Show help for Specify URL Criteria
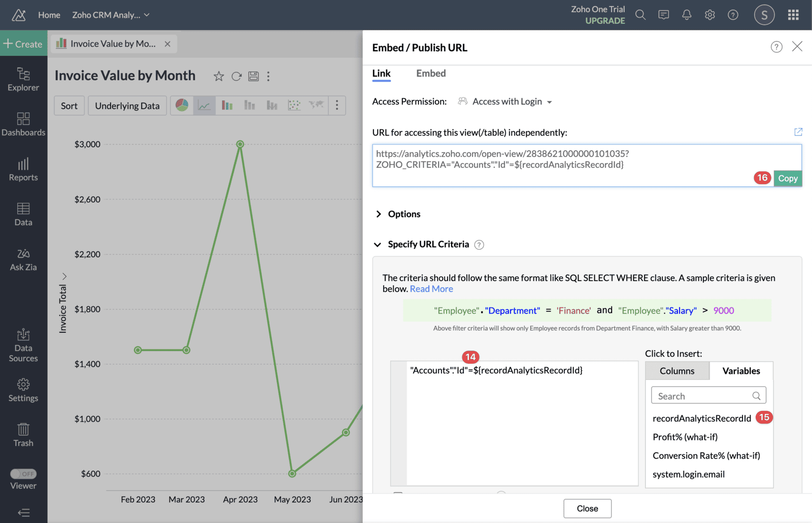 tap(479, 245)
